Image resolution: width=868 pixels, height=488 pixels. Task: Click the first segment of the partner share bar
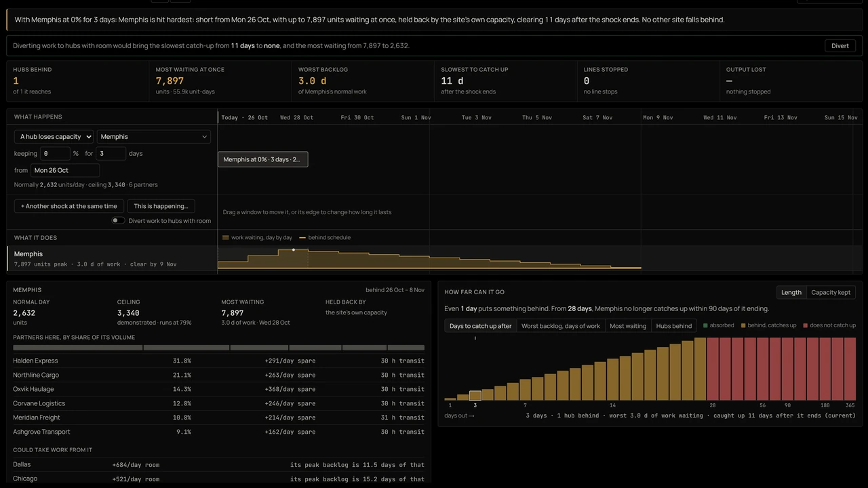click(x=78, y=348)
